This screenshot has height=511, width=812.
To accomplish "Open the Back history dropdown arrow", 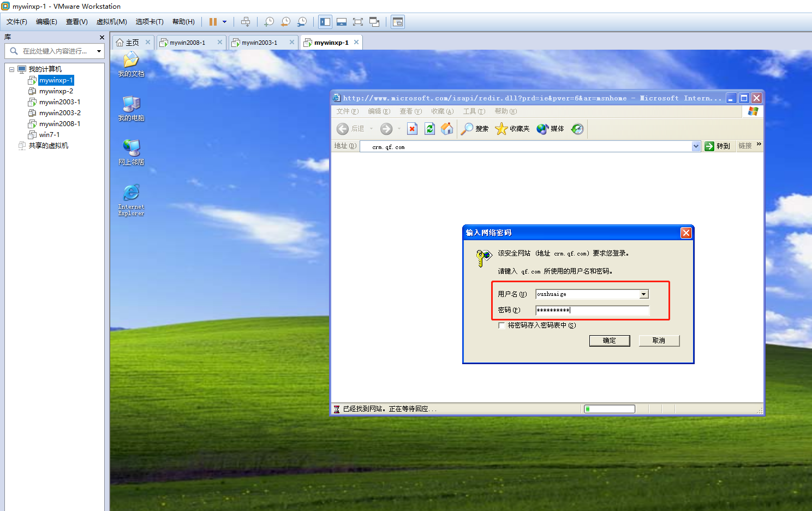I will click(x=371, y=129).
